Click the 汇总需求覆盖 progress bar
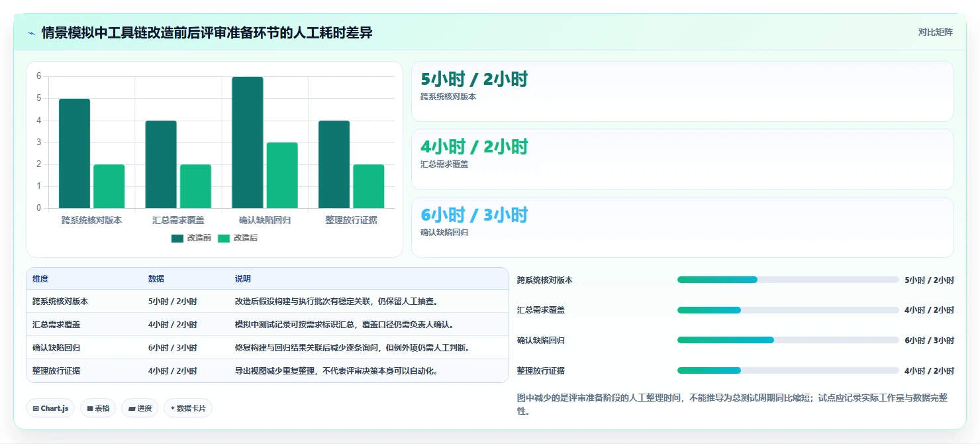 788,310
